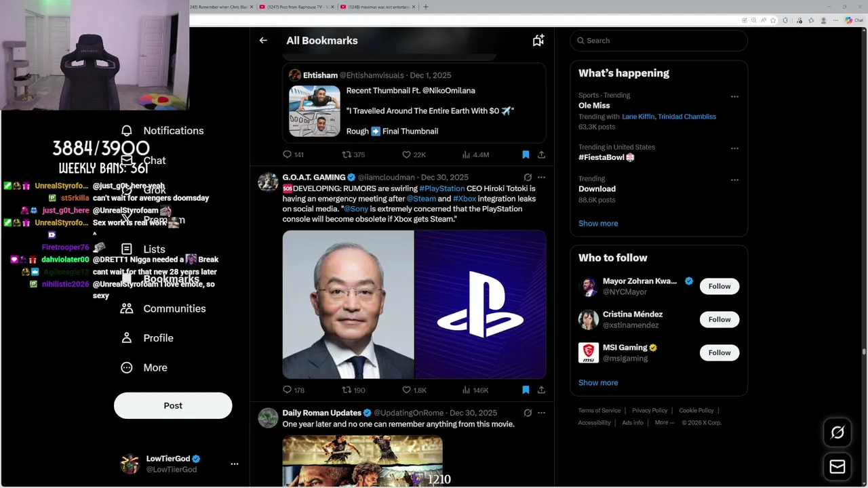Expand the footer More menu

tap(665, 422)
